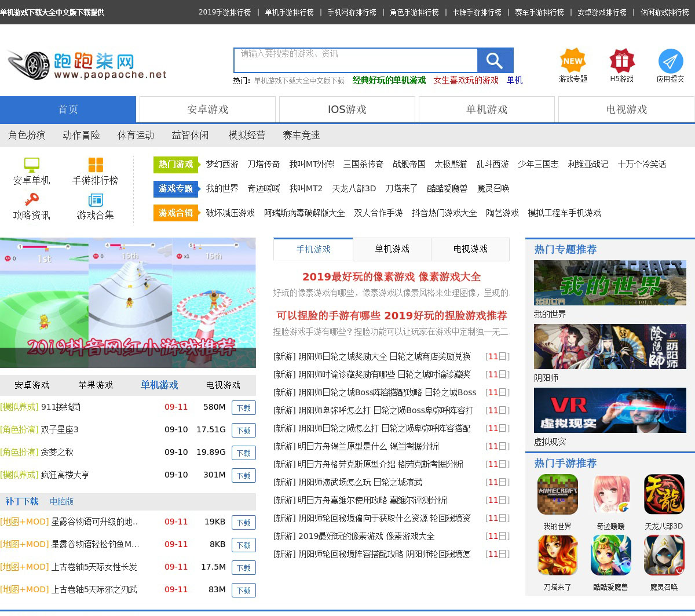The image size is (695, 616).
Task: Open the NEW 游戏专题 icon
Action: coord(572,60)
